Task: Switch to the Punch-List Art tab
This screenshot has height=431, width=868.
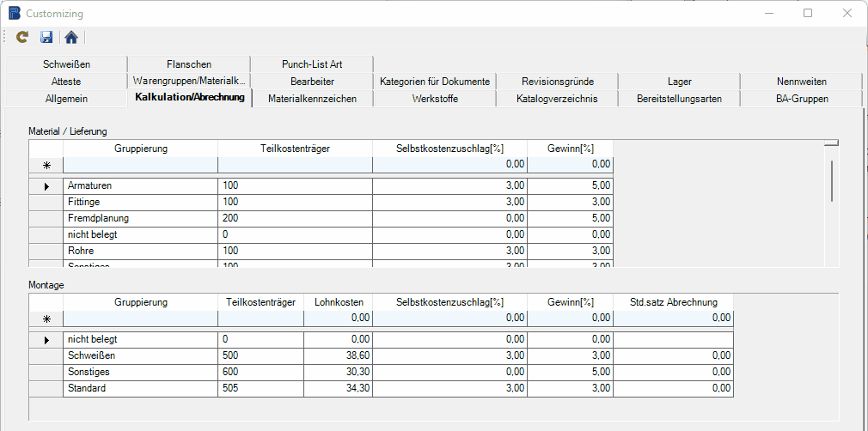Action: [311, 64]
